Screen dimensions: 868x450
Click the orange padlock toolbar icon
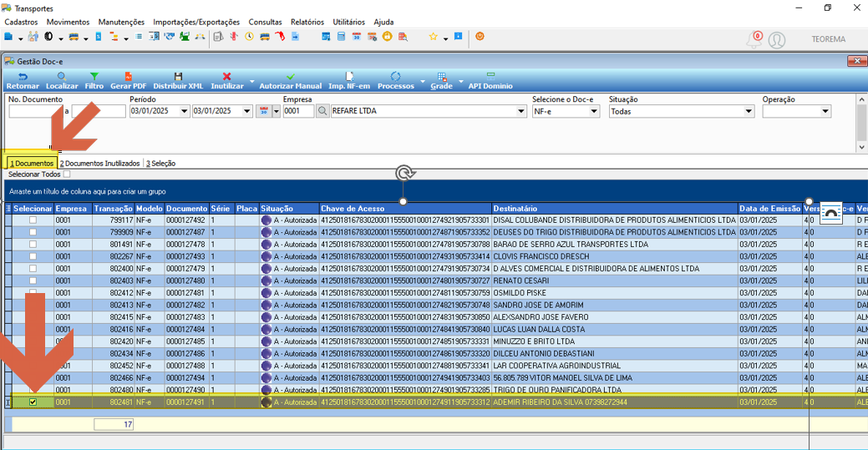388,37
